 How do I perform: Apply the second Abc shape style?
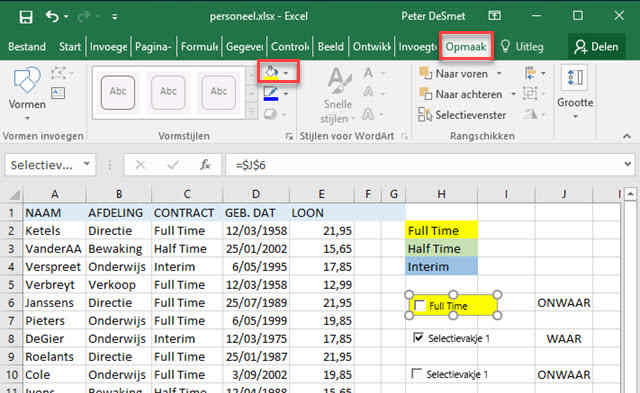(168, 92)
